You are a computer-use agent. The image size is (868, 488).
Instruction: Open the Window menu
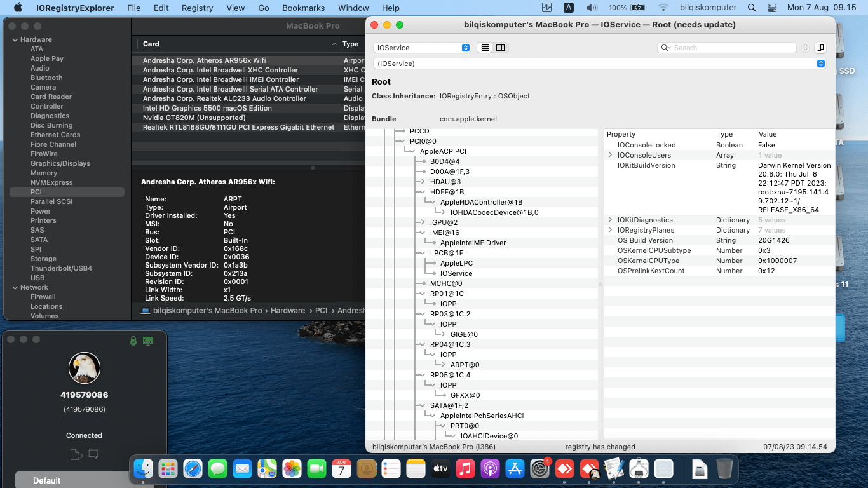click(x=353, y=8)
